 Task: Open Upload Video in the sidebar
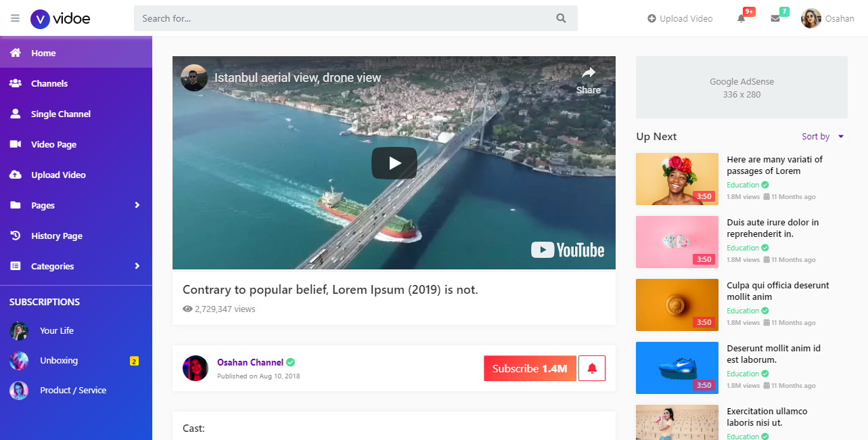click(x=76, y=175)
